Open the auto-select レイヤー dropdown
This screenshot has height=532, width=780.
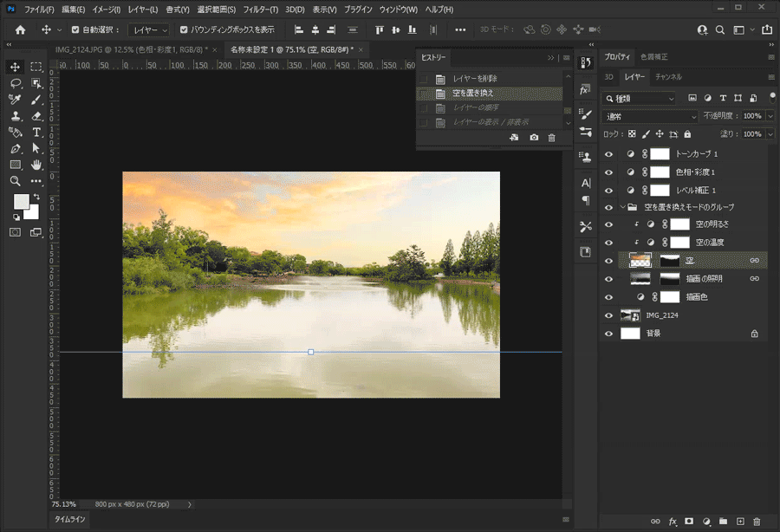coord(149,30)
